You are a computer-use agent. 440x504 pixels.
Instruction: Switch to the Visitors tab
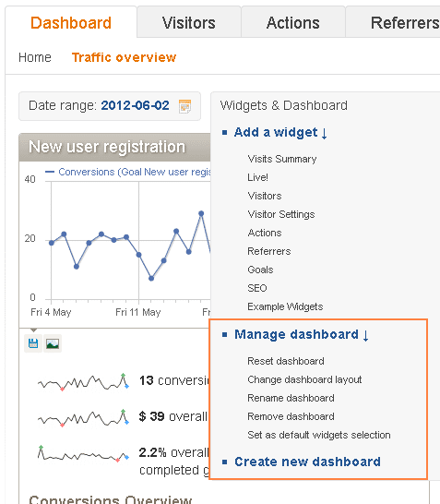(x=189, y=23)
